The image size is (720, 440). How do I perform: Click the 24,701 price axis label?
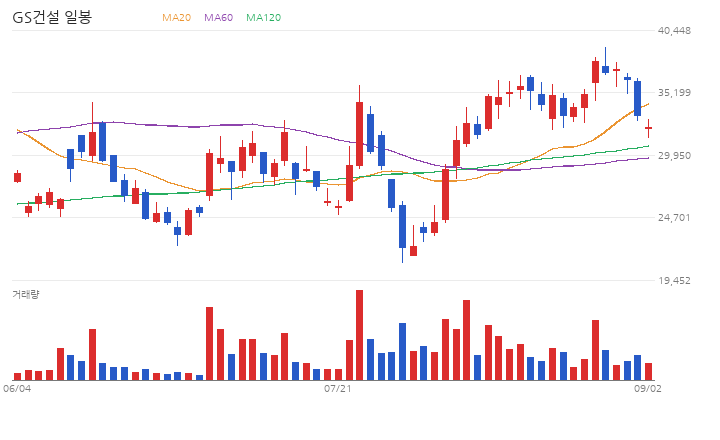coord(674,217)
